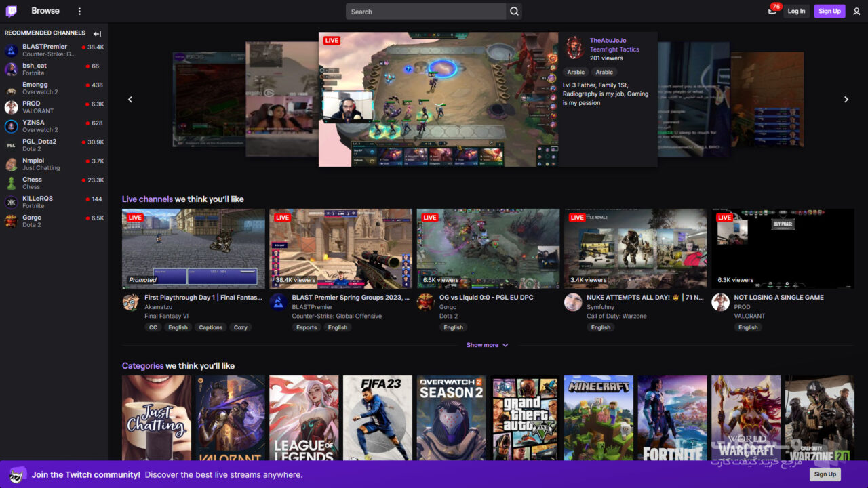Open the user profile icon

point(856,12)
